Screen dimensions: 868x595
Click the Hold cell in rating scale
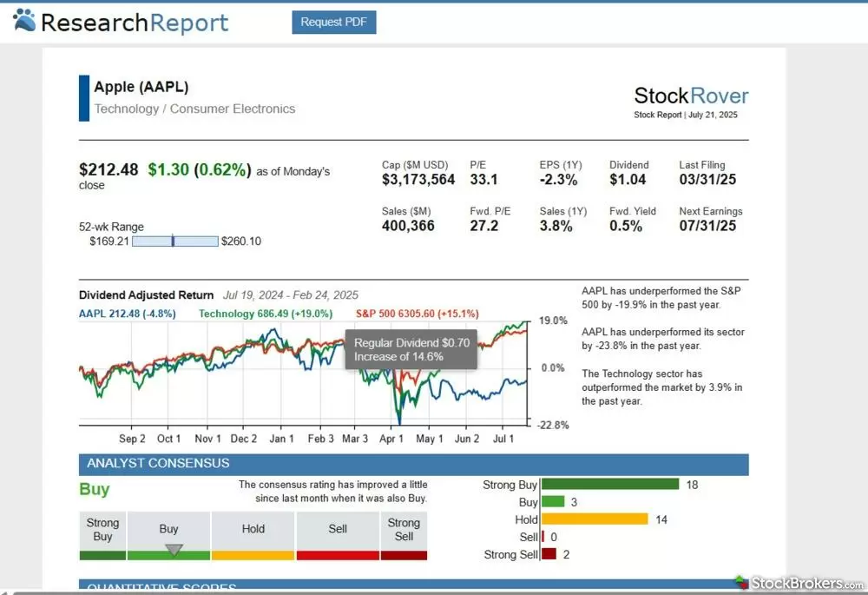tap(253, 535)
